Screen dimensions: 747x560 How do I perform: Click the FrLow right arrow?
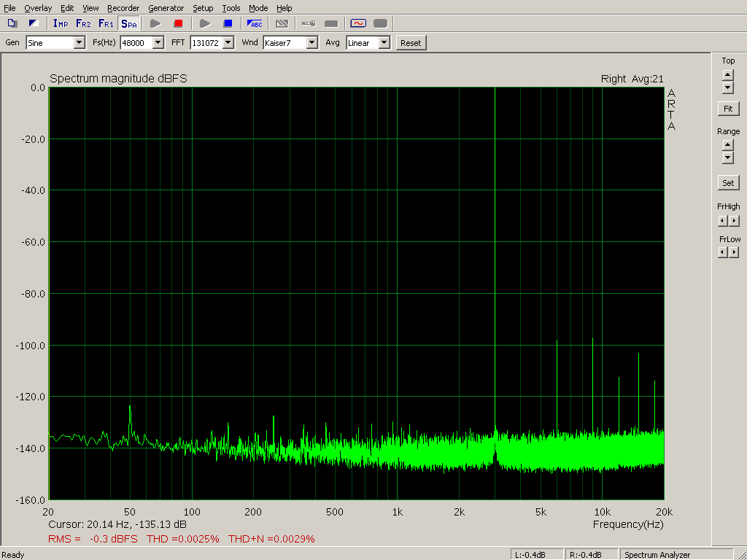[x=734, y=252]
